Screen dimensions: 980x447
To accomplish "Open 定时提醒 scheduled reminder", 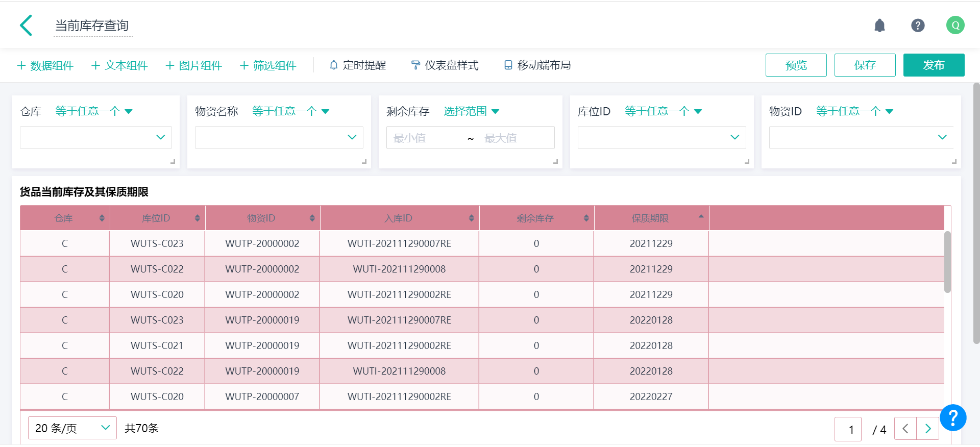I will (x=358, y=65).
